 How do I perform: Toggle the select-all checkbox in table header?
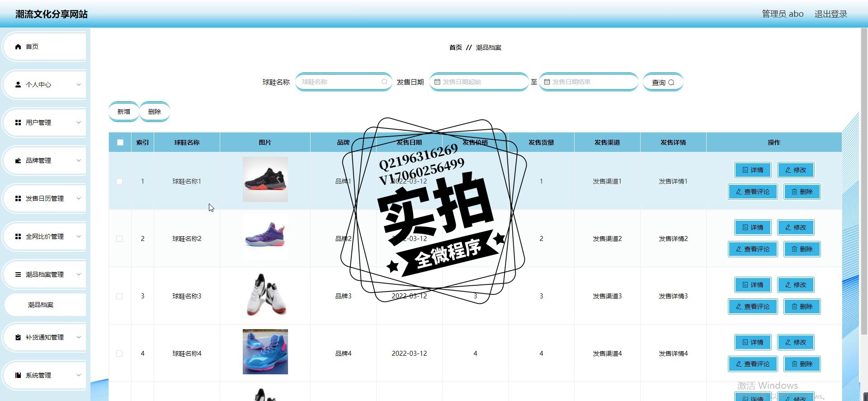[x=120, y=142]
